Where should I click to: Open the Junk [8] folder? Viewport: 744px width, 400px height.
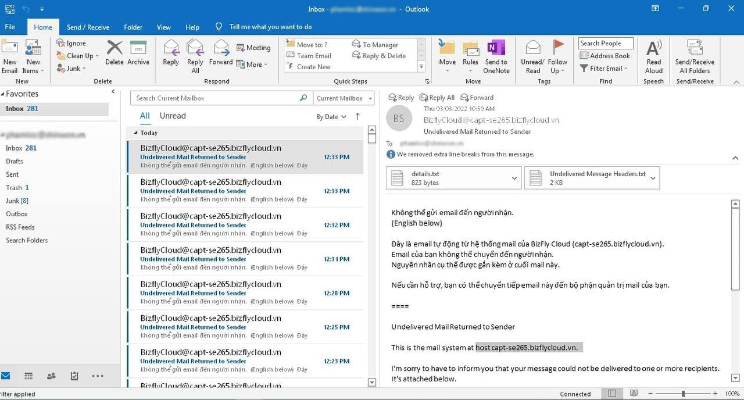click(17, 201)
